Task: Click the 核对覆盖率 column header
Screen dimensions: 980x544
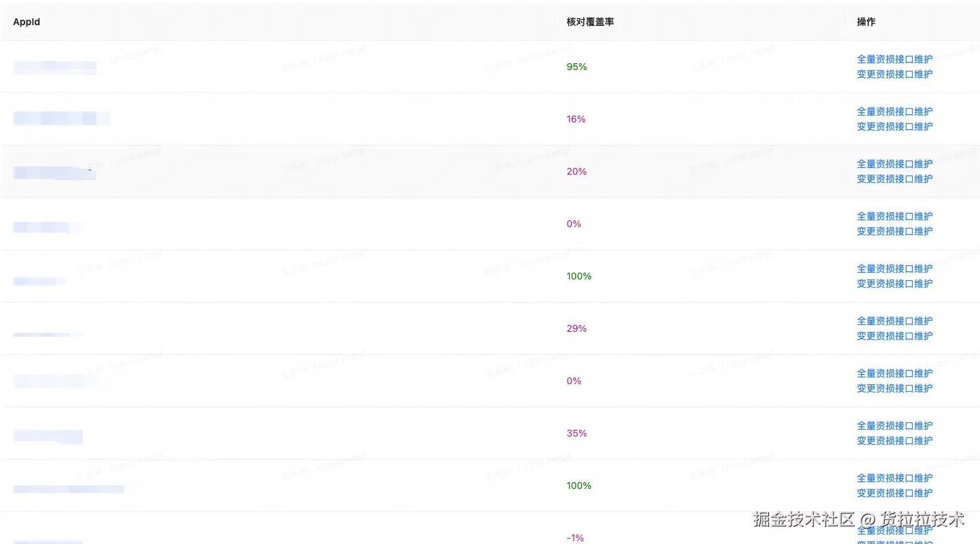Action: pyautogui.click(x=590, y=22)
